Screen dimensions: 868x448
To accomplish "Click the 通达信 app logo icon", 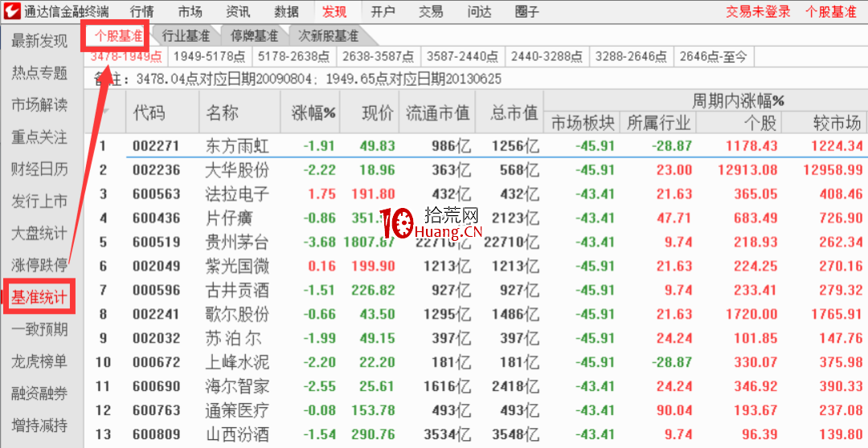I will pos(11,11).
